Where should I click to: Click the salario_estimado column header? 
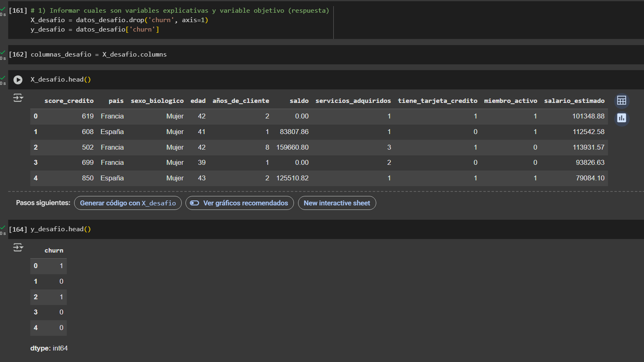point(574,101)
